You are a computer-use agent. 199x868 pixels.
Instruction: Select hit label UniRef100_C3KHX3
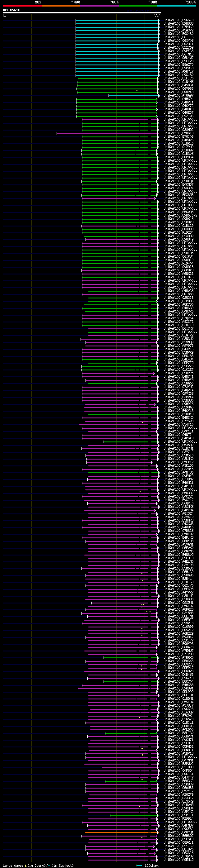click(x=178, y=222)
